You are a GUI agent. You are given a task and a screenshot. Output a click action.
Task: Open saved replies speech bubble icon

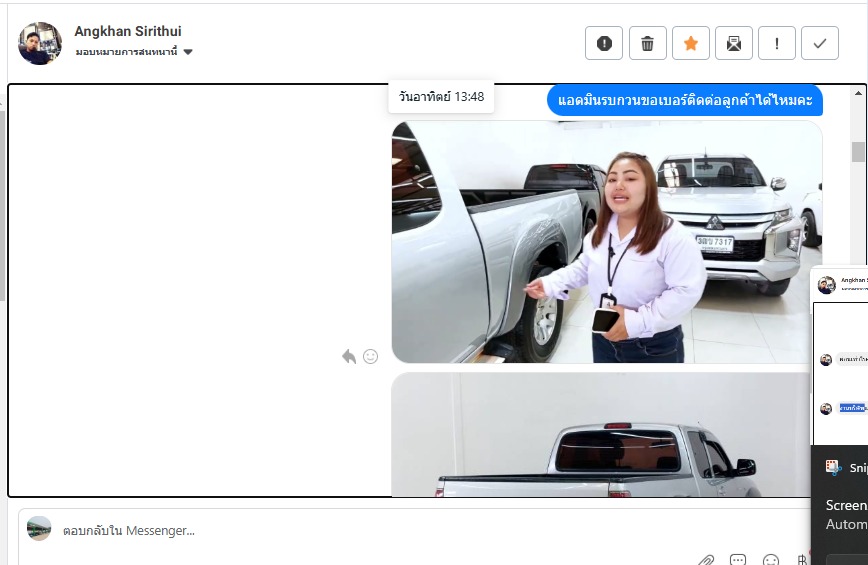tap(738, 559)
